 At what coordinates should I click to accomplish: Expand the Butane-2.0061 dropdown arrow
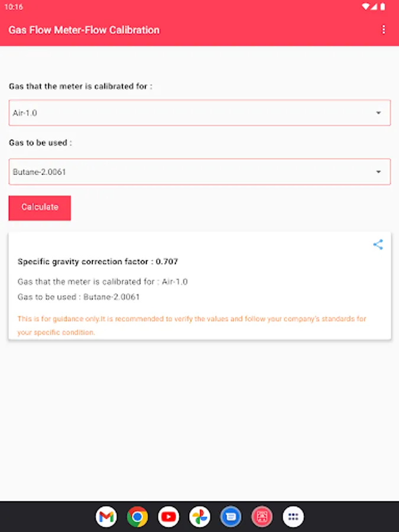click(x=378, y=172)
